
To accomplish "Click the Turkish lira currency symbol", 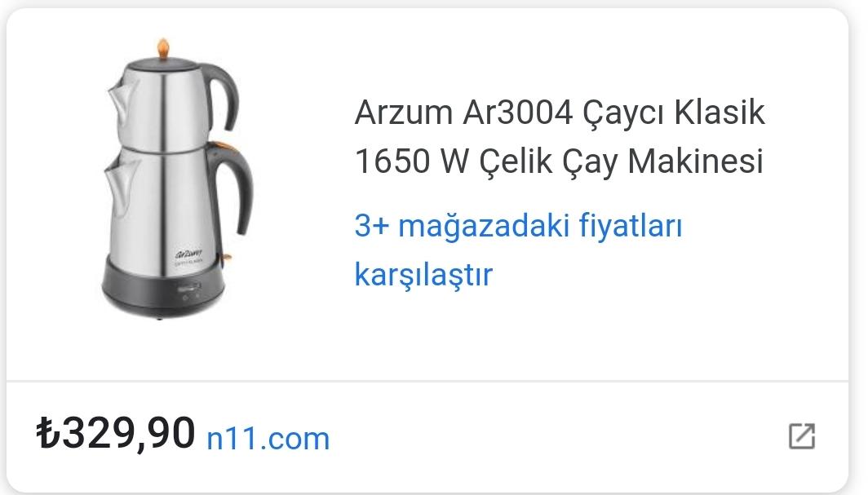I will point(47,432).
